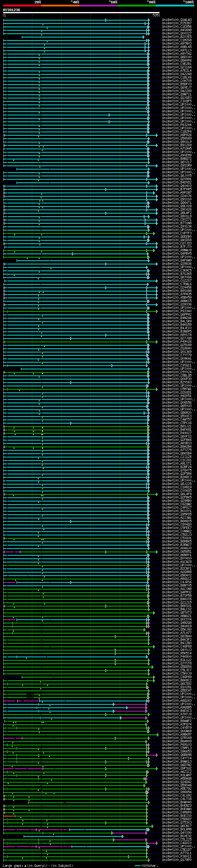Open hit UniRef100_Q7Q0T5

pyautogui.click(x=176, y=470)
